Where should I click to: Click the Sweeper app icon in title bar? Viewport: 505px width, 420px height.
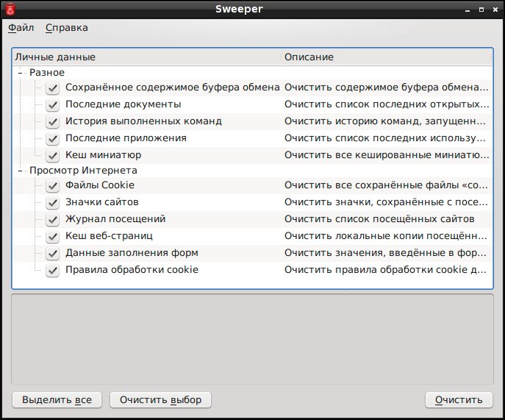10,10
